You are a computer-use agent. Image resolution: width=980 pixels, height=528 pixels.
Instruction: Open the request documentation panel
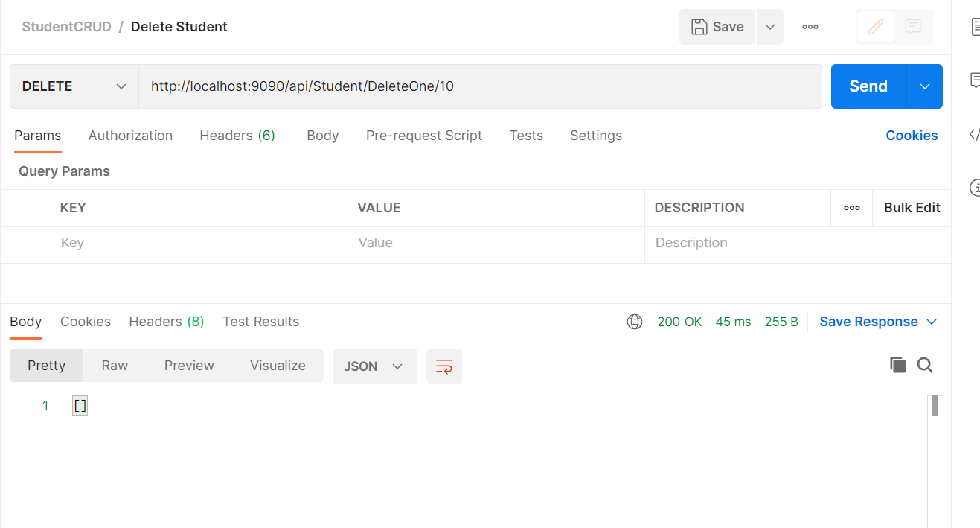974,26
